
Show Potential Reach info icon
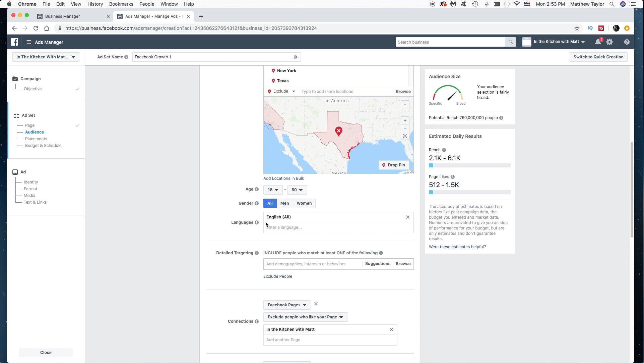pos(501,118)
